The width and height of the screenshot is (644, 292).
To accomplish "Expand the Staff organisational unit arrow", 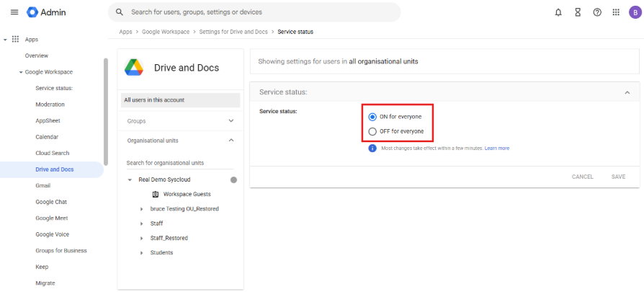I will tap(142, 224).
